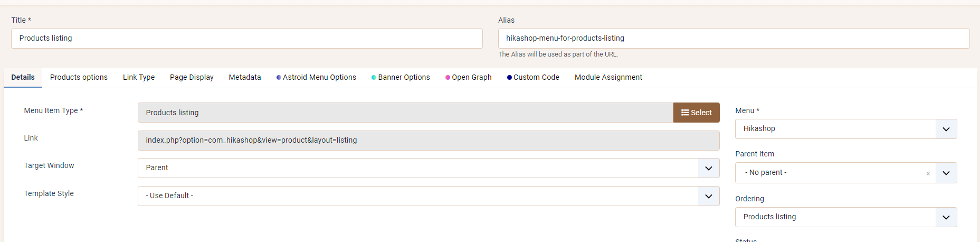The image size is (980, 242).
Task: Switch to the Page Display tab
Action: [192, 77]
